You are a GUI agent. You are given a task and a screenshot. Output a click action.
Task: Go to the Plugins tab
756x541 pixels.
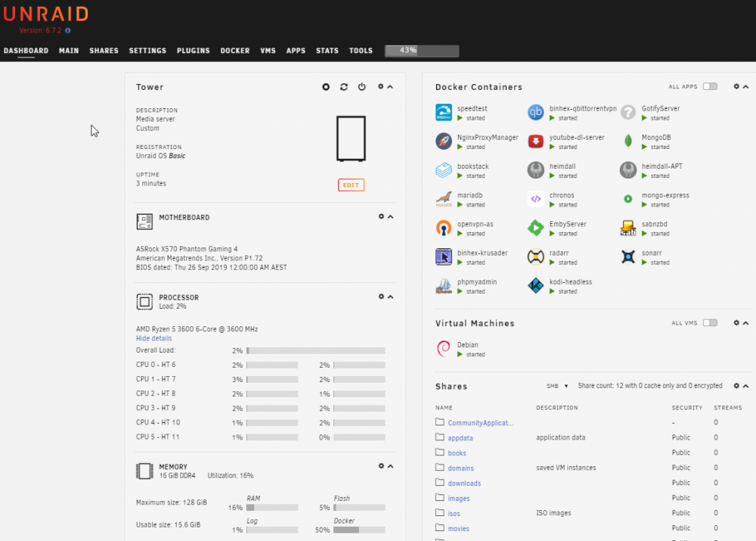(194, 51)
